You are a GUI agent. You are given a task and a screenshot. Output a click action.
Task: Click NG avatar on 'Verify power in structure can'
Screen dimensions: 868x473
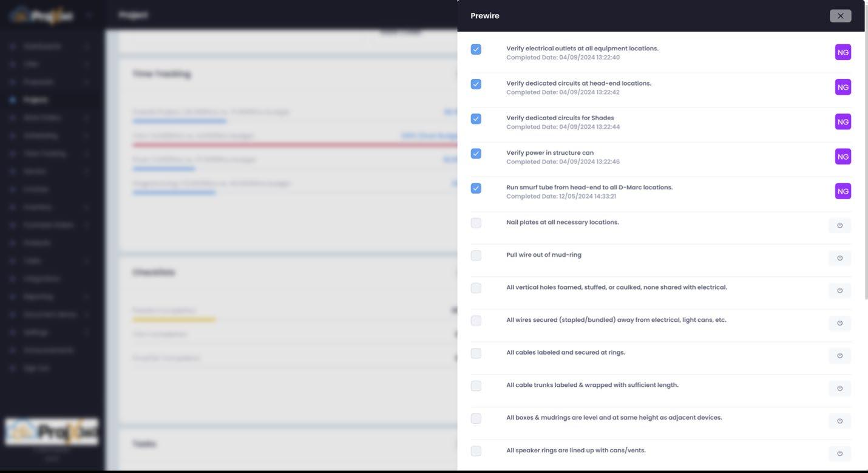pos(843,157)
